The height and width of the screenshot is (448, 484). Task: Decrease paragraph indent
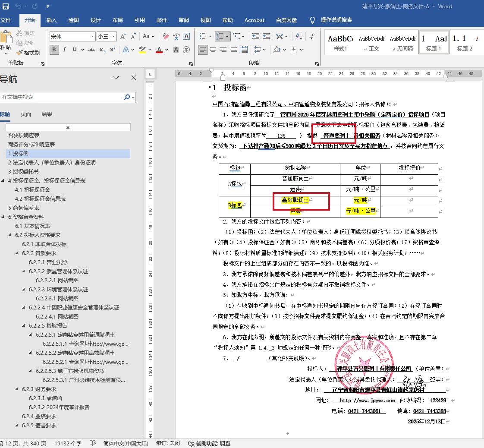tap(255, 36)
